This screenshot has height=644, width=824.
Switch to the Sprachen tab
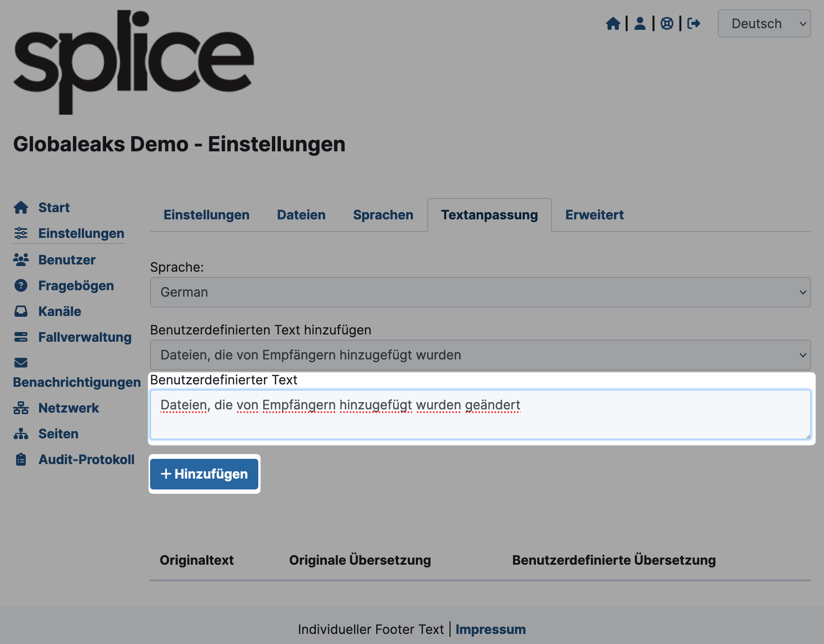coord(383,215)
